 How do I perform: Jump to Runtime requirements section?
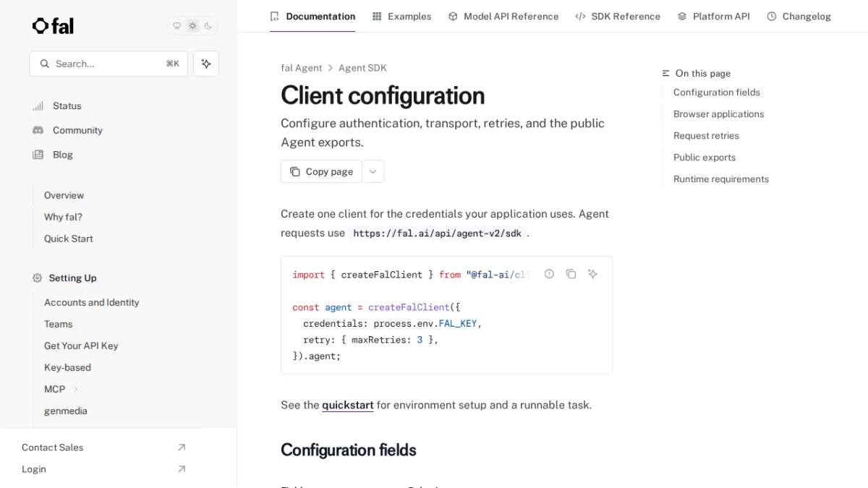tap(721, 179)
